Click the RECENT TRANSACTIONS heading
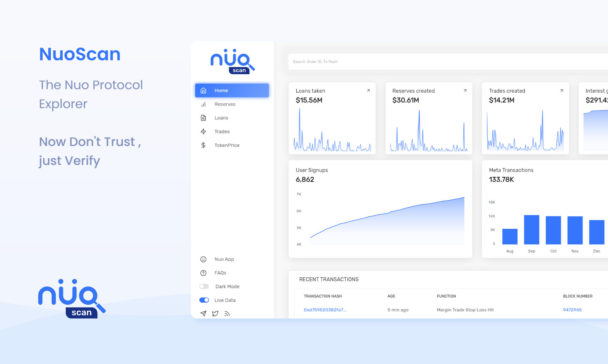Screen dimensions: 608x364 [x=329, y=279]
